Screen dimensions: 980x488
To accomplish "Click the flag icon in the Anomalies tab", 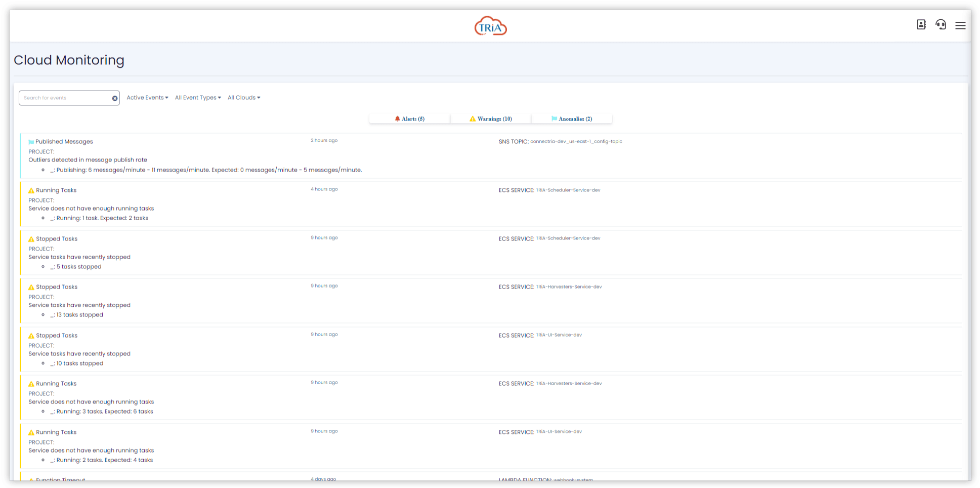I will coord(554,119).
